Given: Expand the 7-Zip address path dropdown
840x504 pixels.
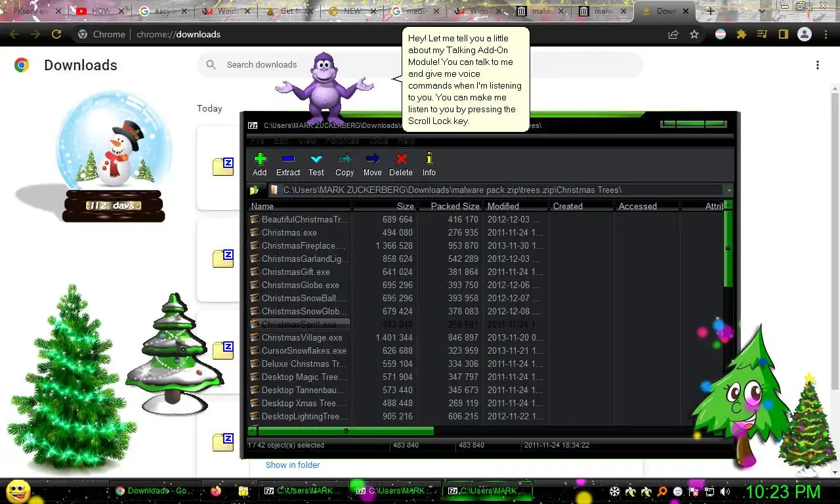Looking at the screenshot, I should coord(728,190).
